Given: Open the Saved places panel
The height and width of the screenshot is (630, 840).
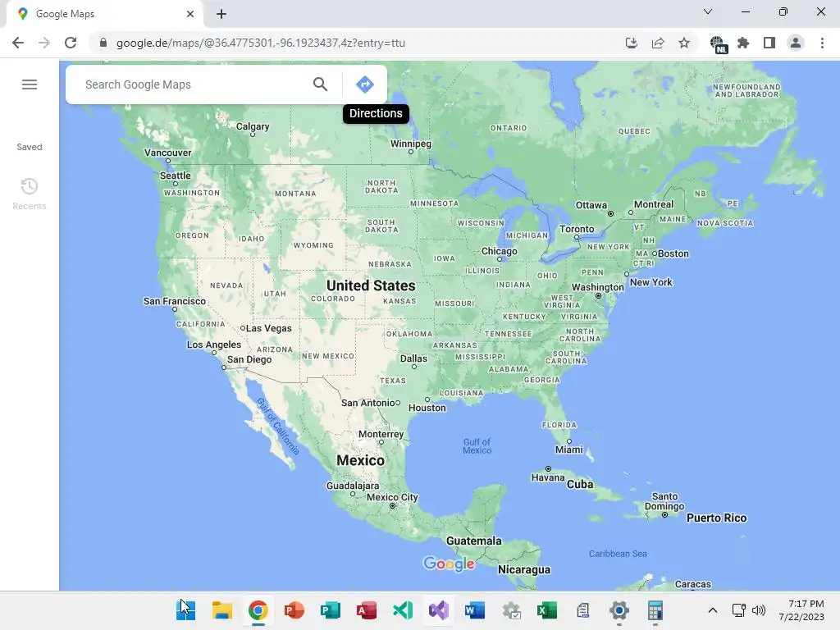Looking at the screenshot, I should (30, 147).
